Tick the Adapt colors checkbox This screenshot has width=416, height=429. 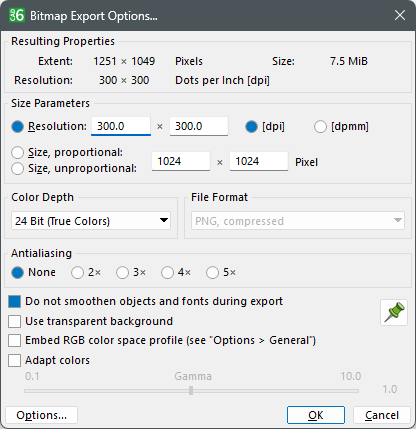[x=15, y=360]
